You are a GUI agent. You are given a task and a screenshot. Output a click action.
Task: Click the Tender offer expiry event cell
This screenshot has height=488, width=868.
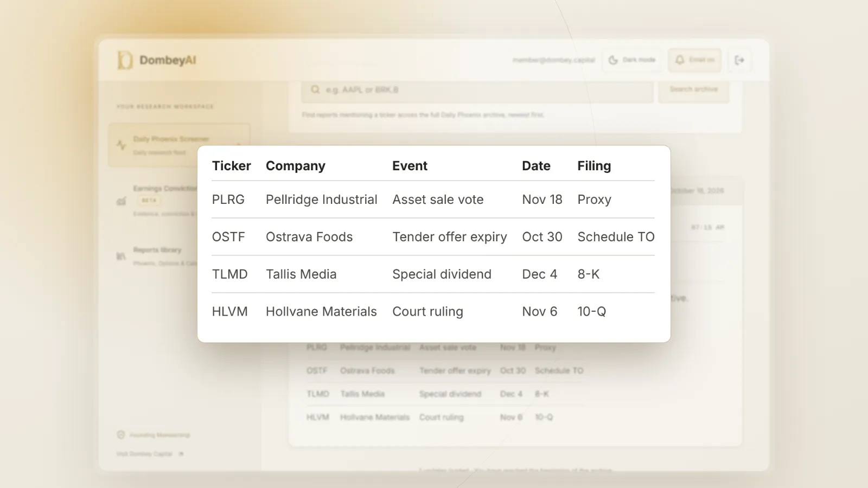coord(450,237)
